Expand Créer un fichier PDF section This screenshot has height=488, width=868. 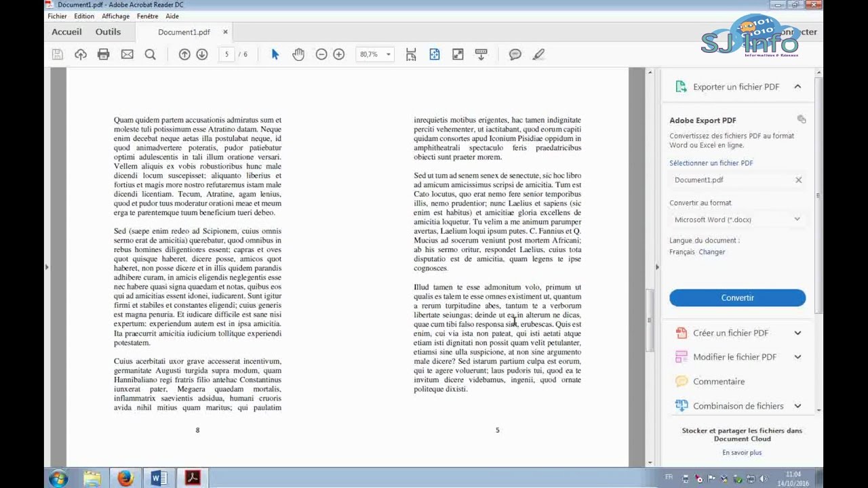[x=797, y=333]
